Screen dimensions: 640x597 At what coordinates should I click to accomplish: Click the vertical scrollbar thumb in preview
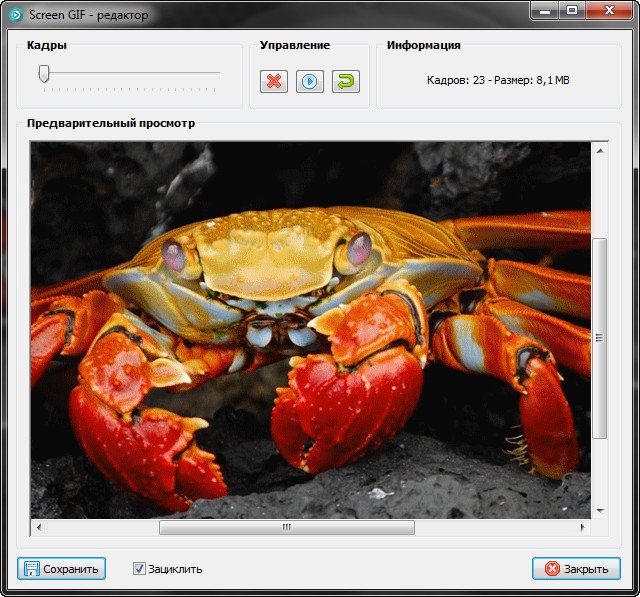[600, 338]
